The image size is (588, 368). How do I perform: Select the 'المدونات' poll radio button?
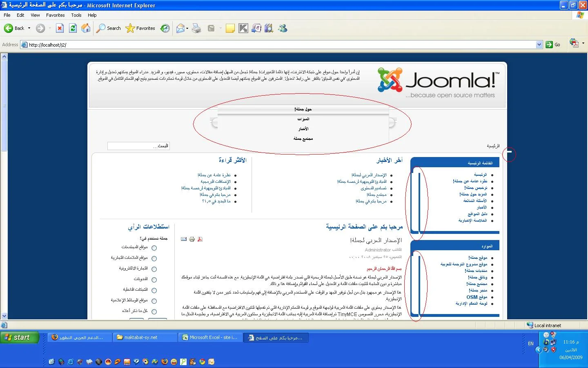pos(154,280)
